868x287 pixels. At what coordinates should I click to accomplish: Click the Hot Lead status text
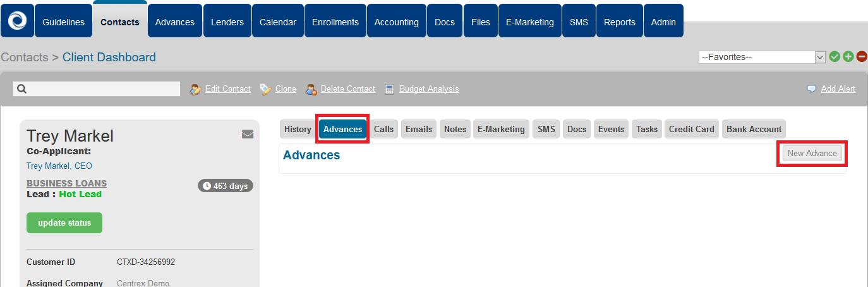pyautogui.click(x=80, y=194)
